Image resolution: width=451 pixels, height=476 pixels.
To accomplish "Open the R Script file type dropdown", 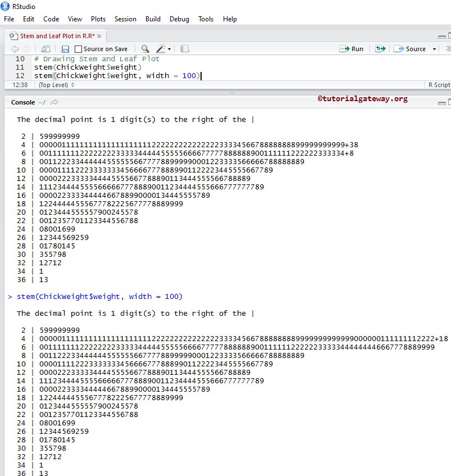I will click(x=438, y=85).
